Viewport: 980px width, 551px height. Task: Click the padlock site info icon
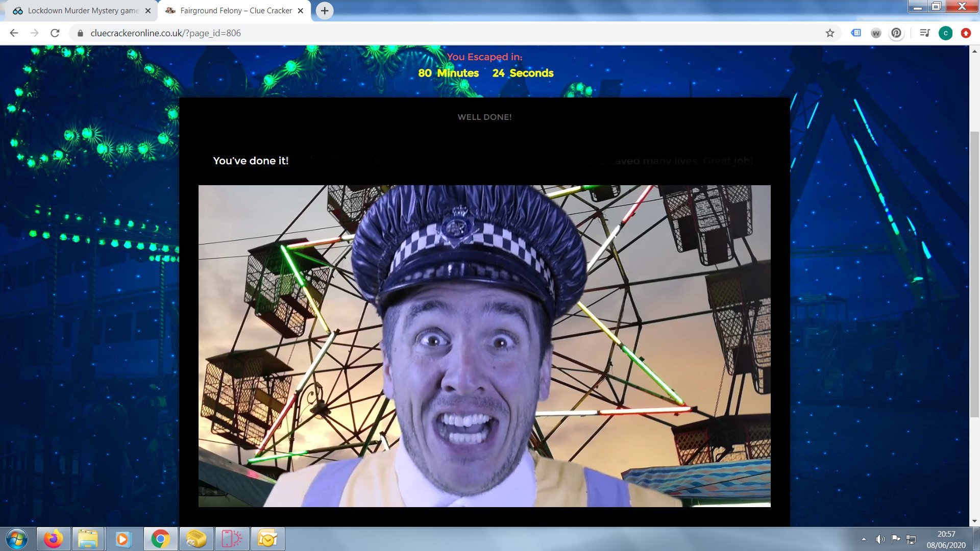coord(80,33)
